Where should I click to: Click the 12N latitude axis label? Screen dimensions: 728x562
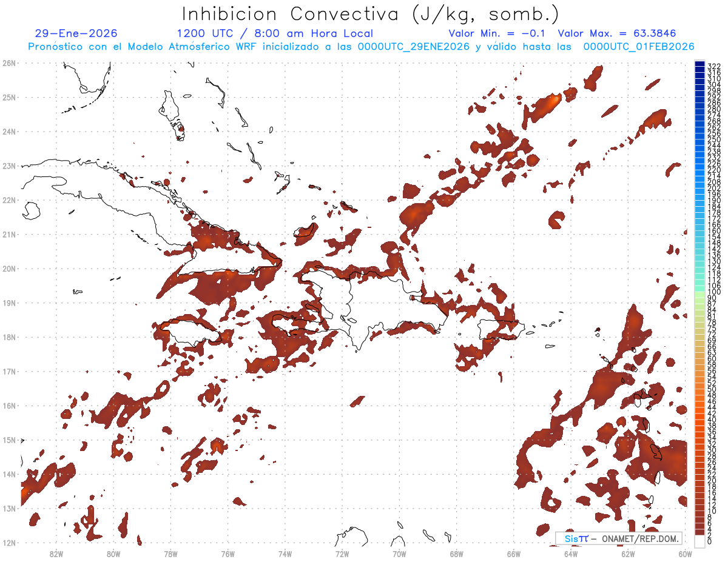tap(9, 543)
